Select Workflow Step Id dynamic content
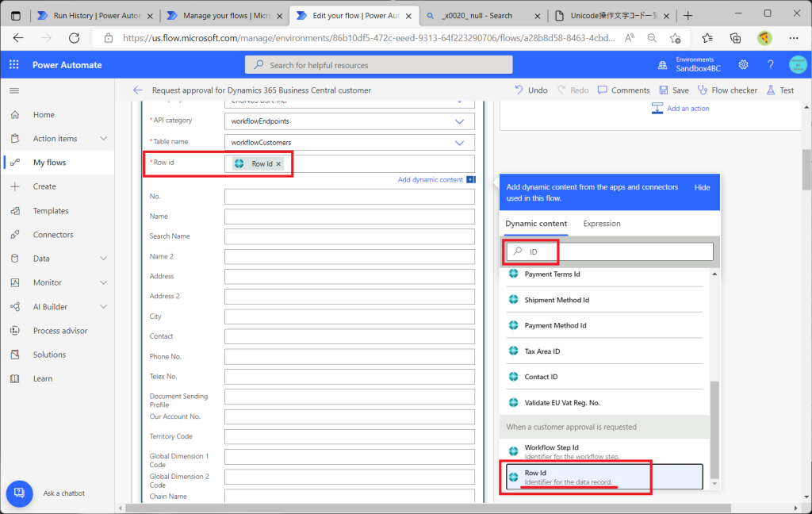 tap(604, 451)
